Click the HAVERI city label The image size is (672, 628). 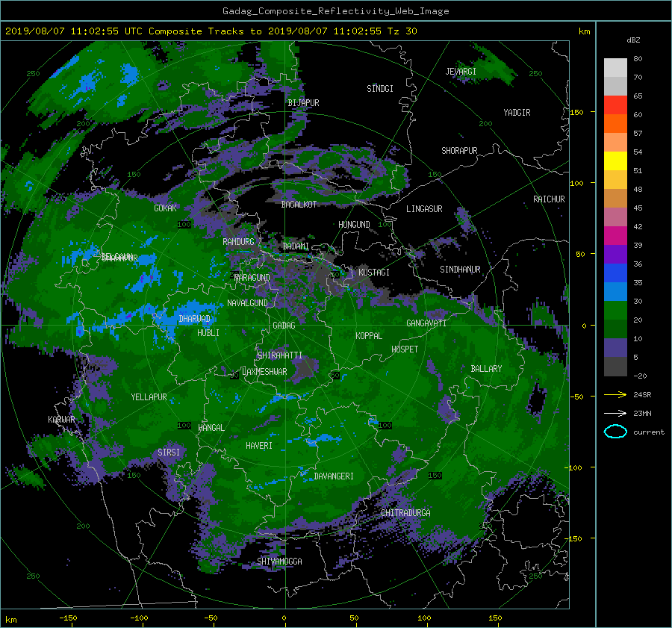point(259,446)
